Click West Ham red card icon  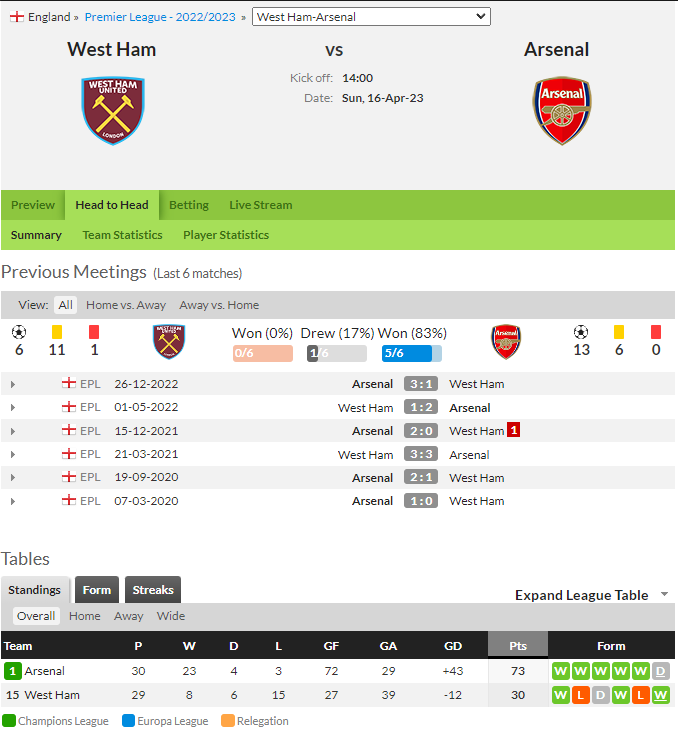pos(94,332)
